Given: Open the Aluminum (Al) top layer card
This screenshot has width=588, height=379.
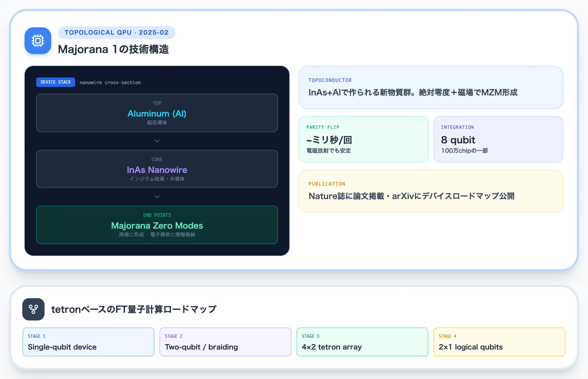Looking at the screenshot, I should pos(157,113).
